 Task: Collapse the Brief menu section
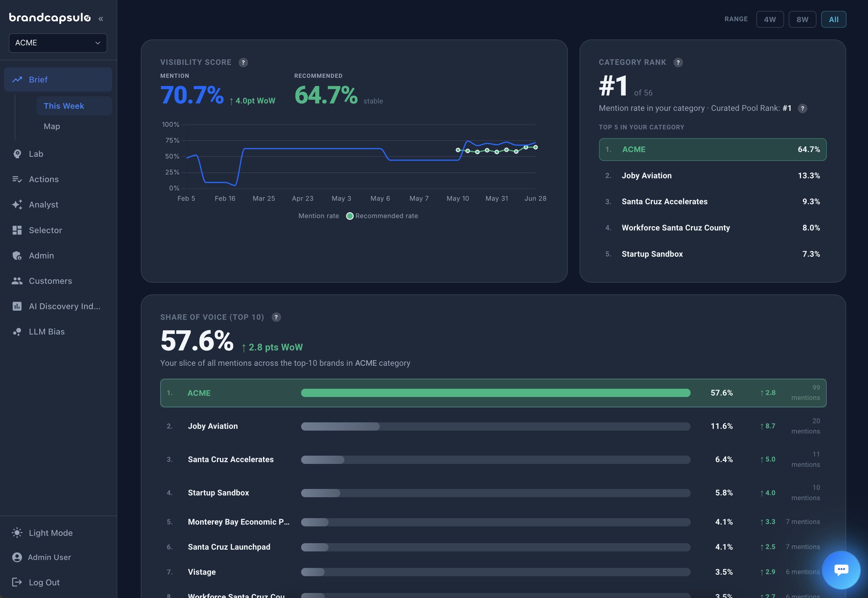tap(58, 80)
